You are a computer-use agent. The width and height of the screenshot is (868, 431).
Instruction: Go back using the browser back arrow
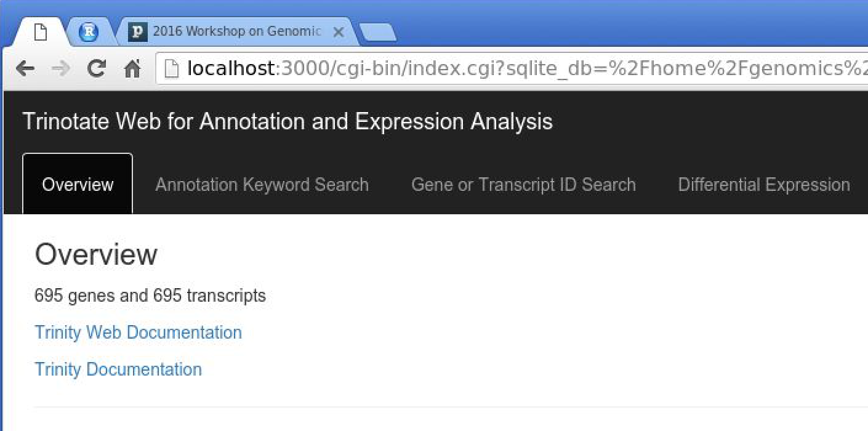[25, 68]
